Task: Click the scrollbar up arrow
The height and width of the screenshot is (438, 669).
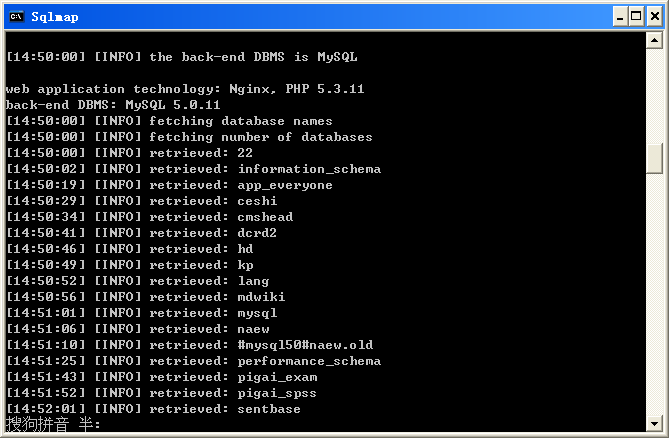Action: 654,41
